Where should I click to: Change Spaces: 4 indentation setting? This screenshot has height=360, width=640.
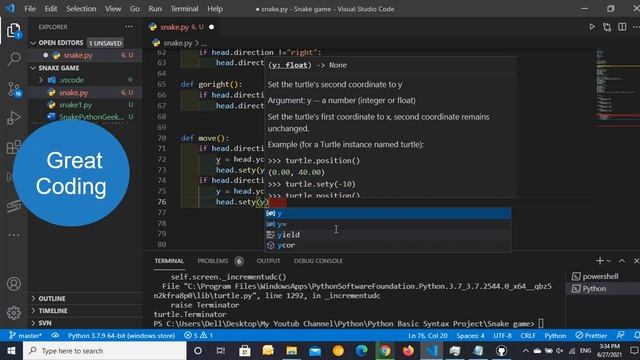coord(470,336)
